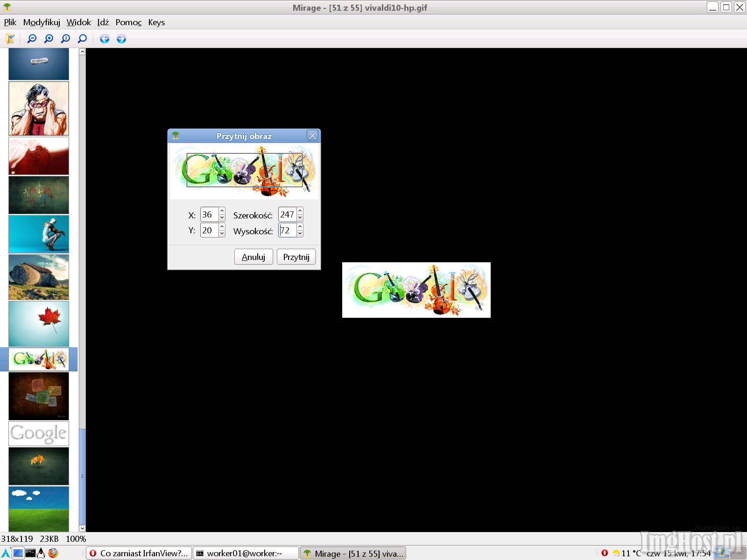Click the taskbar clock showing 17:54

[x=679, y=553]
